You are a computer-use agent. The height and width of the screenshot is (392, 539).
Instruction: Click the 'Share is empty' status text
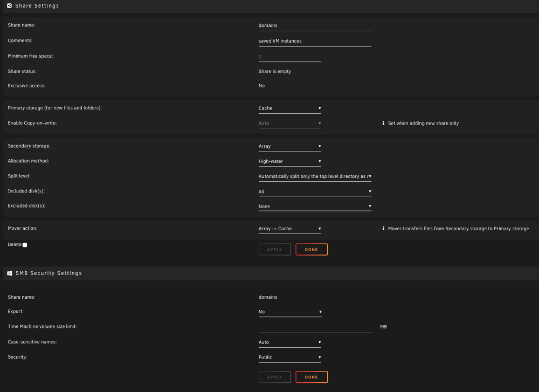click(275, 71)
